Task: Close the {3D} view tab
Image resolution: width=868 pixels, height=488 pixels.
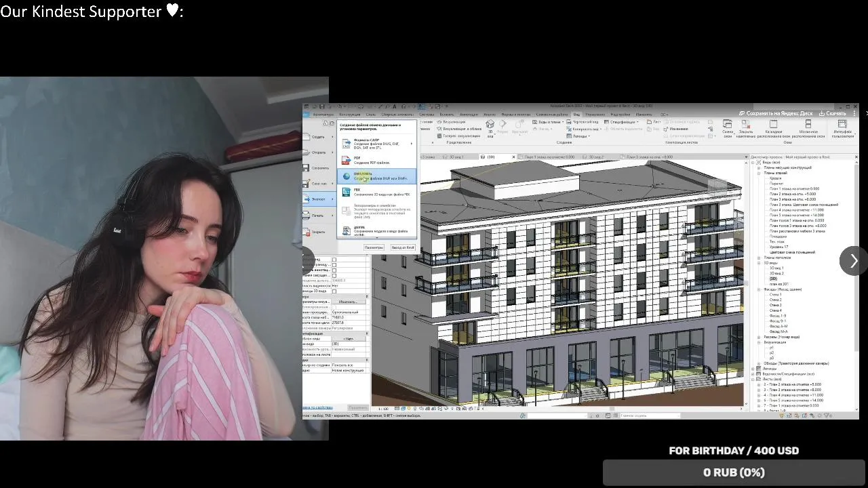Action: (513, 157)
